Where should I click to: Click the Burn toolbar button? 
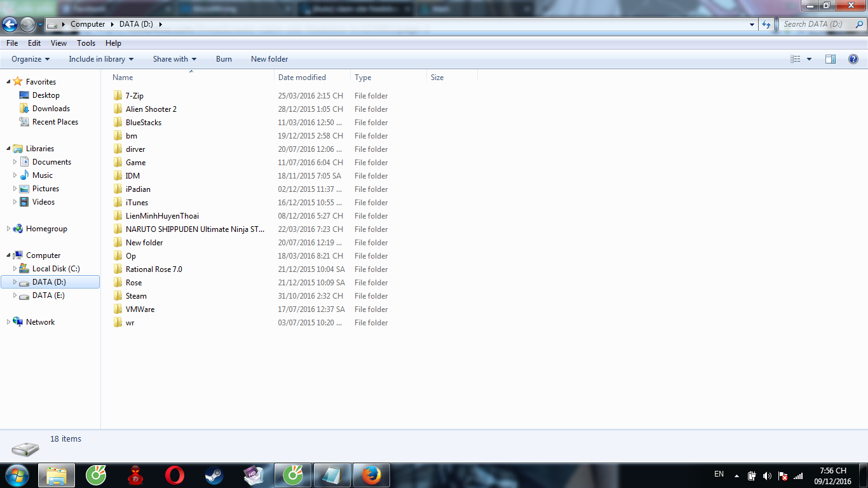click(x=224, y=59)
